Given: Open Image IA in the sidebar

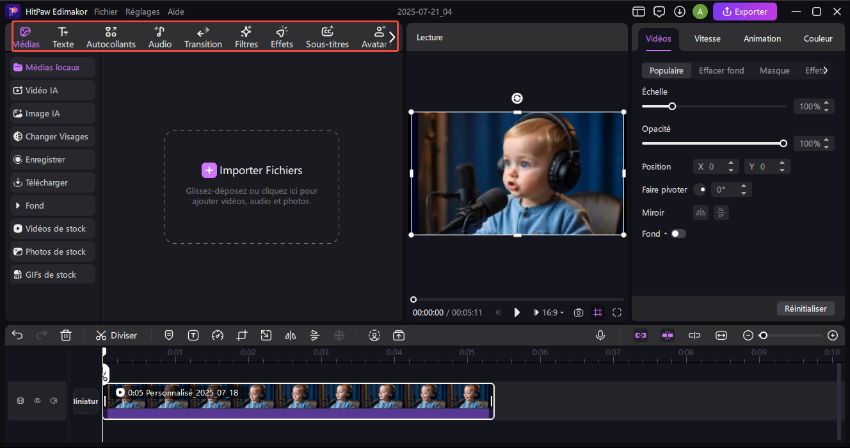Looking at the screenshot, I should (52, 113).
